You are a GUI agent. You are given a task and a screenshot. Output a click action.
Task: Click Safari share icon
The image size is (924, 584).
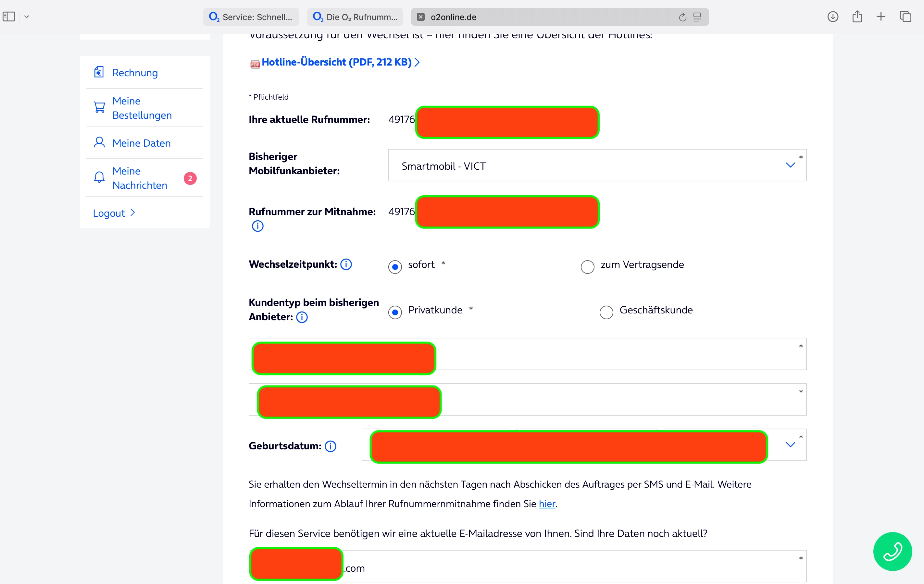857,17
